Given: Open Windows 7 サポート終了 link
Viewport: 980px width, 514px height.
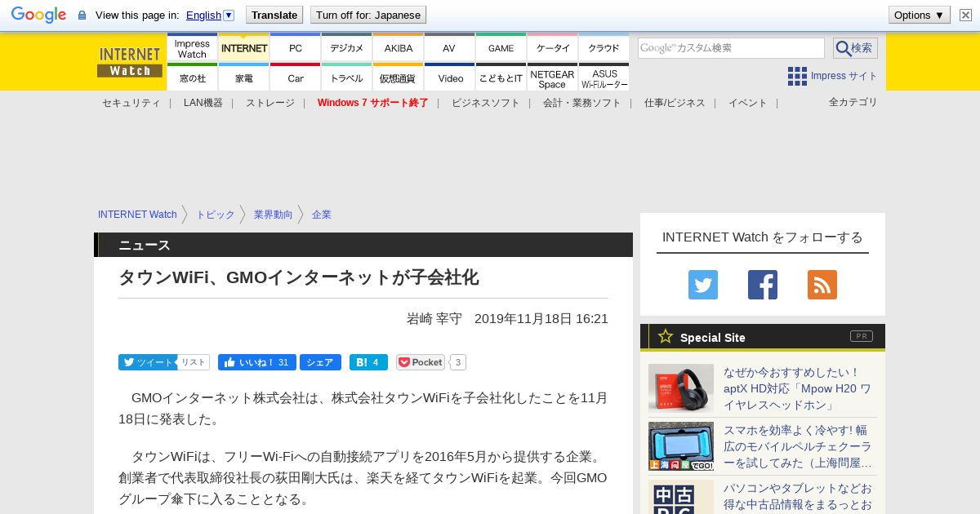Looking at the screenshot, I should click(373, 103).
